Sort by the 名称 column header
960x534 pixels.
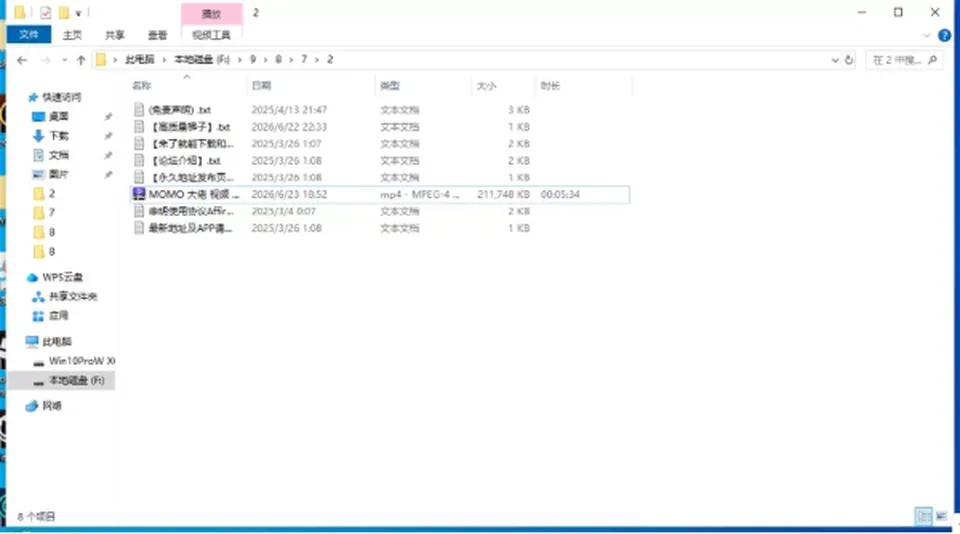[187, 86]
